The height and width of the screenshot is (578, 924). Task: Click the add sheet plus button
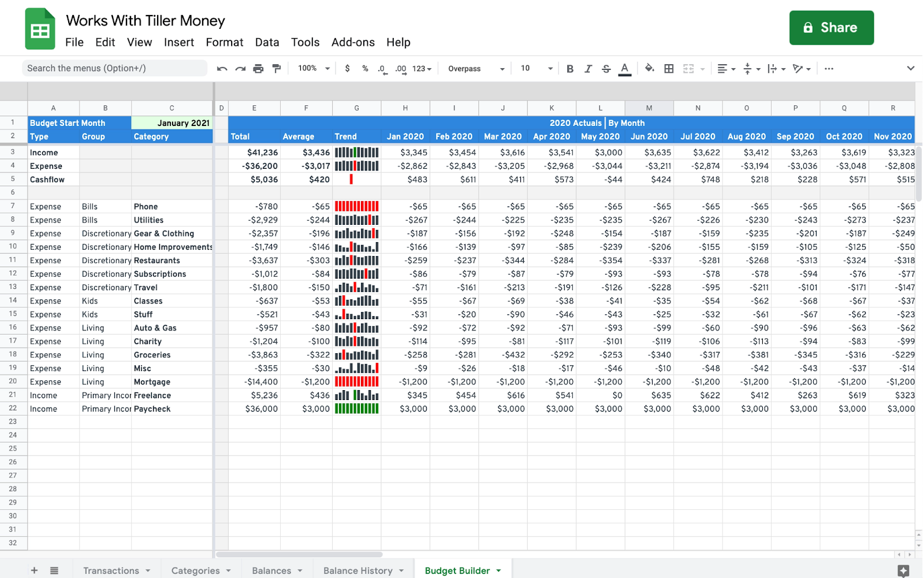point(34,570)
